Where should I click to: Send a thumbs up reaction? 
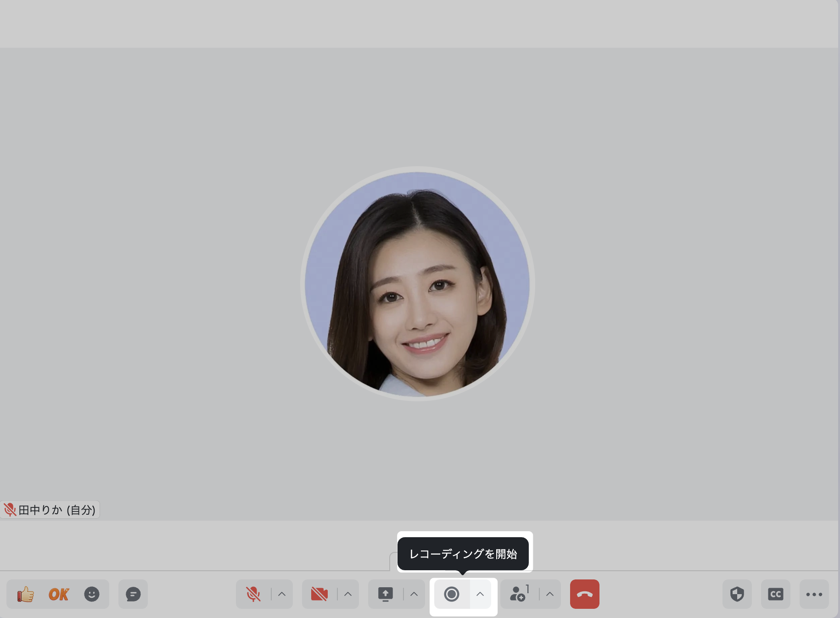(x=26, y=594)
